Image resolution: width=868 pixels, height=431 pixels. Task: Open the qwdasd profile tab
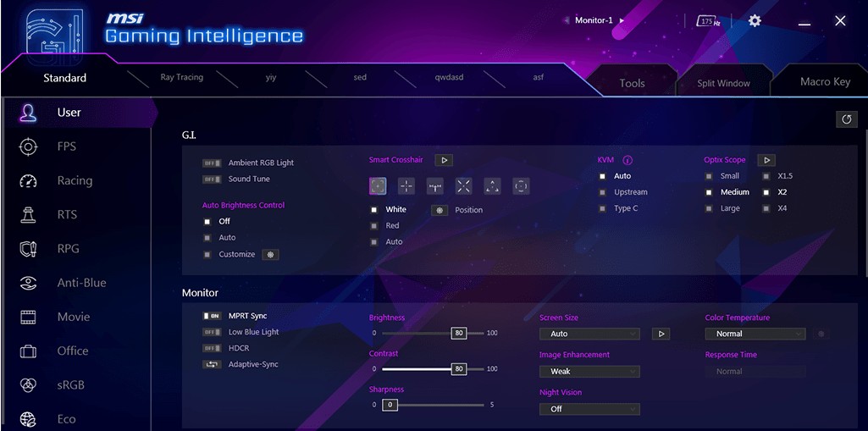(449, 77)
